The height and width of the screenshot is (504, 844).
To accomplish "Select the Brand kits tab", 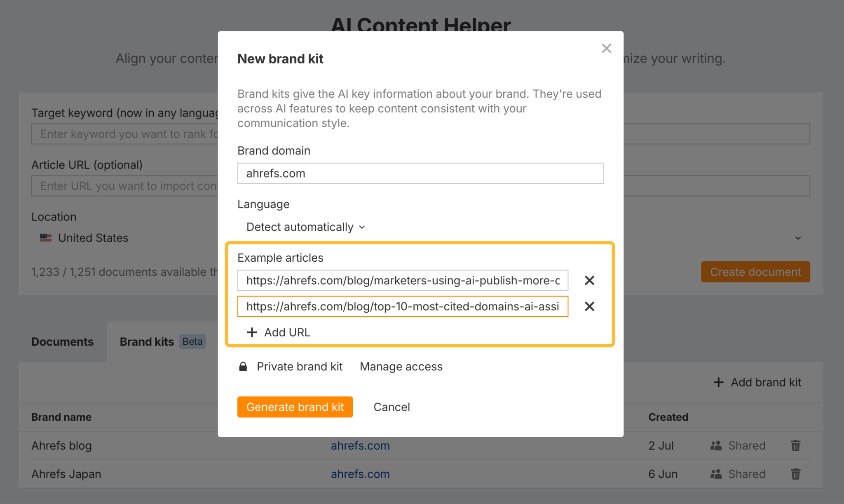I will tap(147, 342).
